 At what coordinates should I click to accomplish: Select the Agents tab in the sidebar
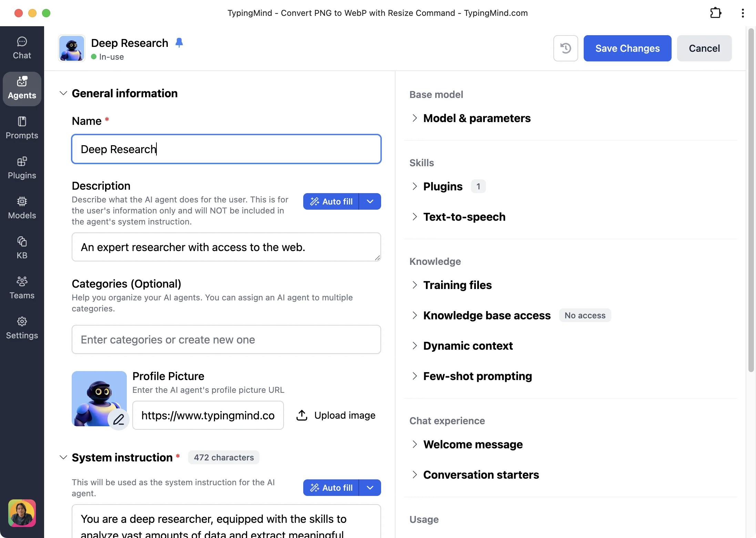(x=22, y=89)
